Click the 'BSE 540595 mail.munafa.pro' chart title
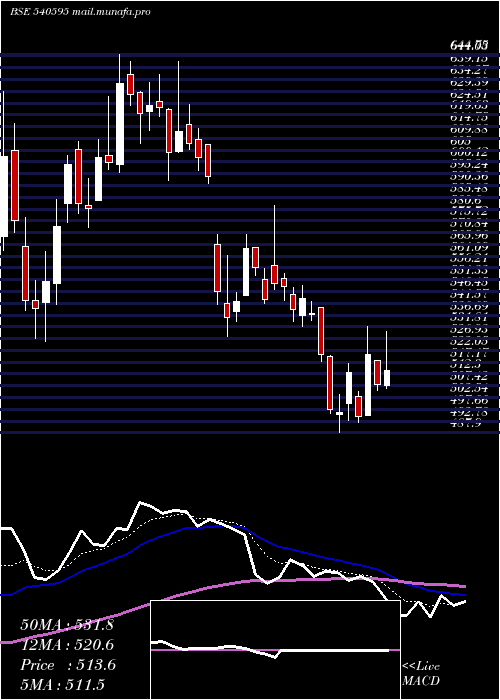This screenshot has height=700, width=500. (80, 12)
